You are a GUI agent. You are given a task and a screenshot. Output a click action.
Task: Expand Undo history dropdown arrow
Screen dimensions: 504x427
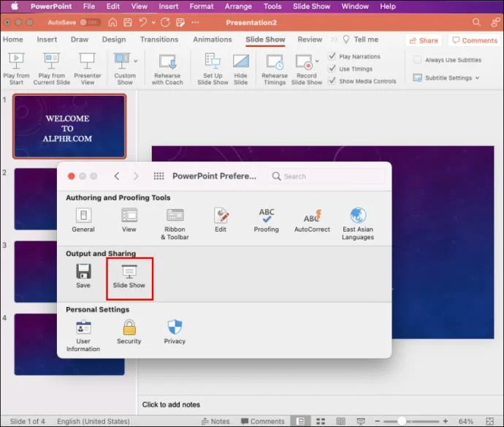153,22
